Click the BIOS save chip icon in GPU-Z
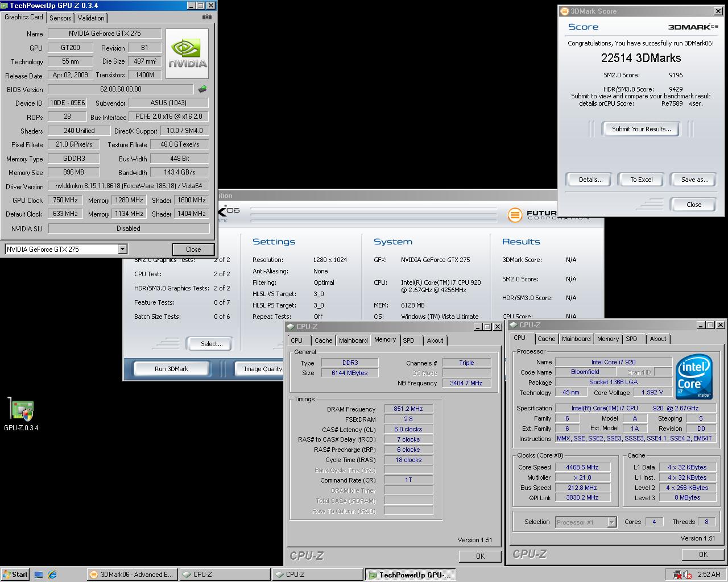 202,89
